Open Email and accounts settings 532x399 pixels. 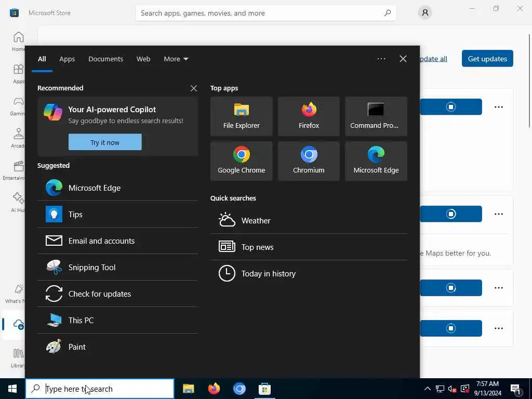click(117, 241)
